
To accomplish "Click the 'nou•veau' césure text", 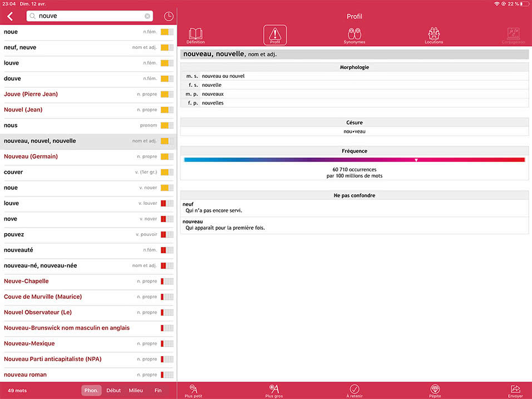I will click(354, 132).
